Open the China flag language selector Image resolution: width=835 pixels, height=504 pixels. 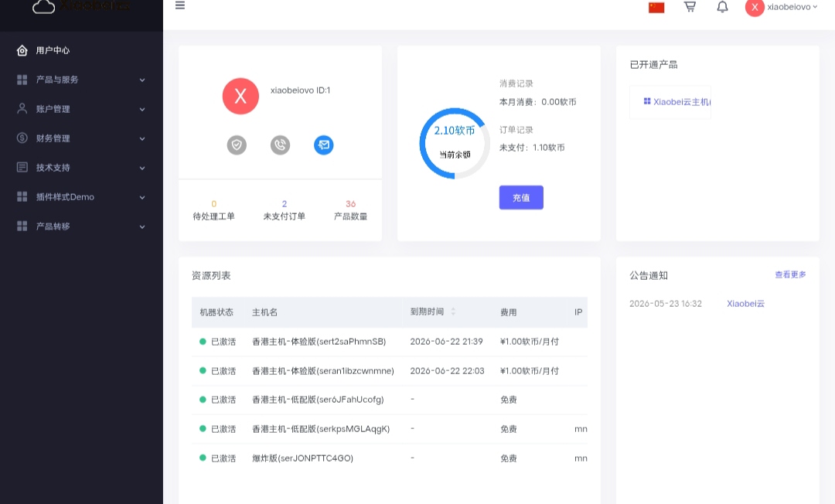tap(656, 8)
